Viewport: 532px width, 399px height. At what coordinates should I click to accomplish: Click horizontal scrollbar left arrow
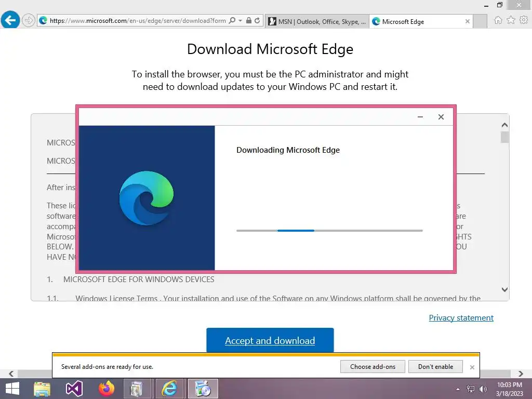11,374
